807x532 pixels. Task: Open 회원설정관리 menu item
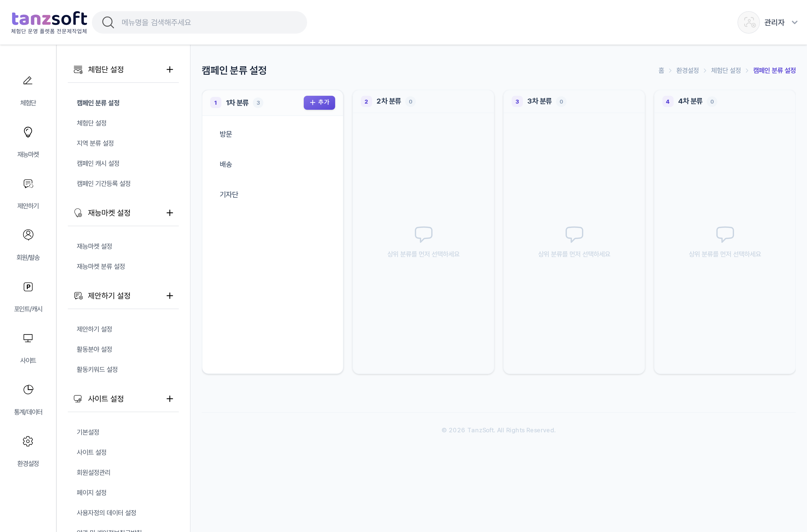tap(94, 472)
